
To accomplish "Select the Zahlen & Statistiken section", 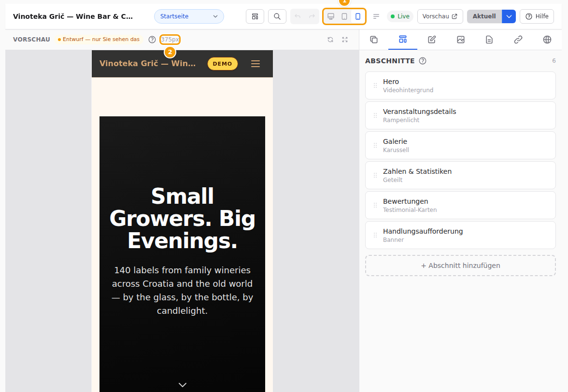I will point(460,175).
